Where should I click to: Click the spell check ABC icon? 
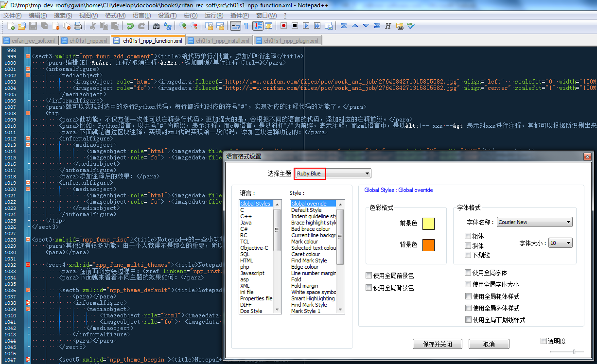click(x=411, y=26)
